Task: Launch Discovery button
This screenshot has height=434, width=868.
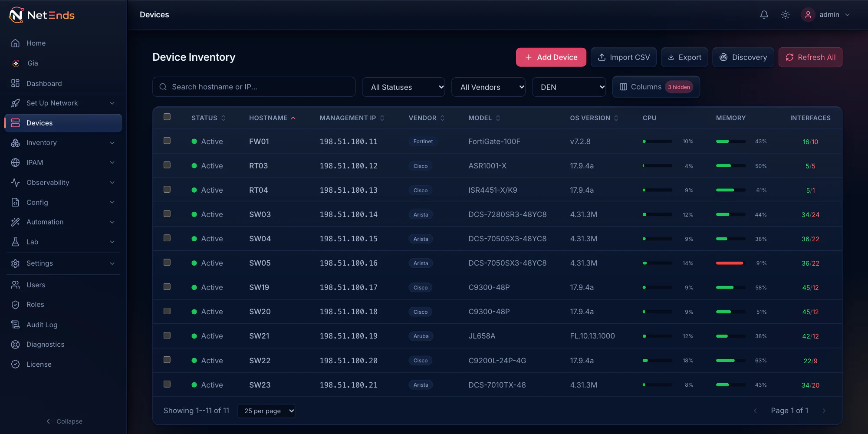Action: point(743,57)
